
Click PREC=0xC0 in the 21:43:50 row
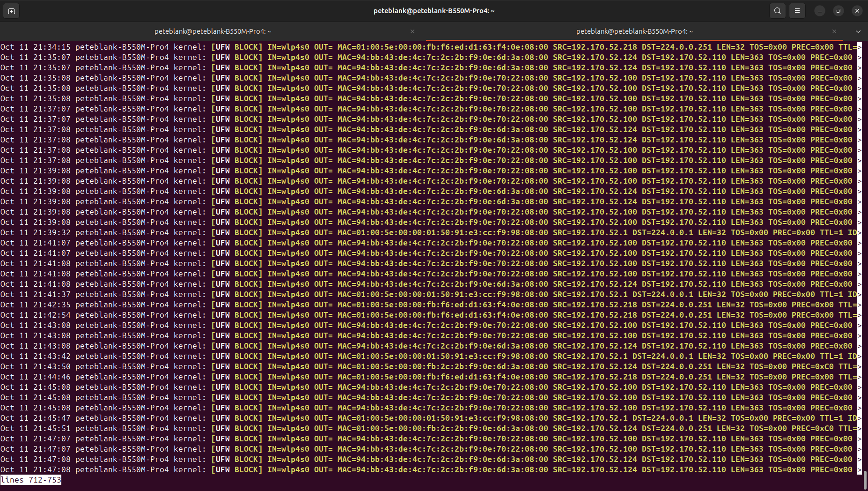(813, 366)
